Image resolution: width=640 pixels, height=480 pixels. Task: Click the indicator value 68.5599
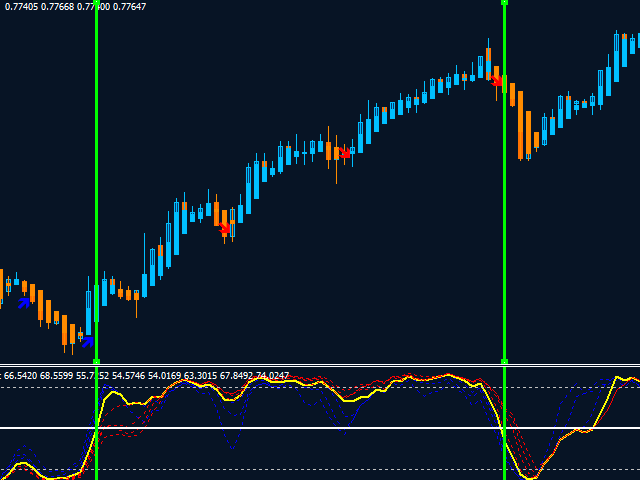56,376
